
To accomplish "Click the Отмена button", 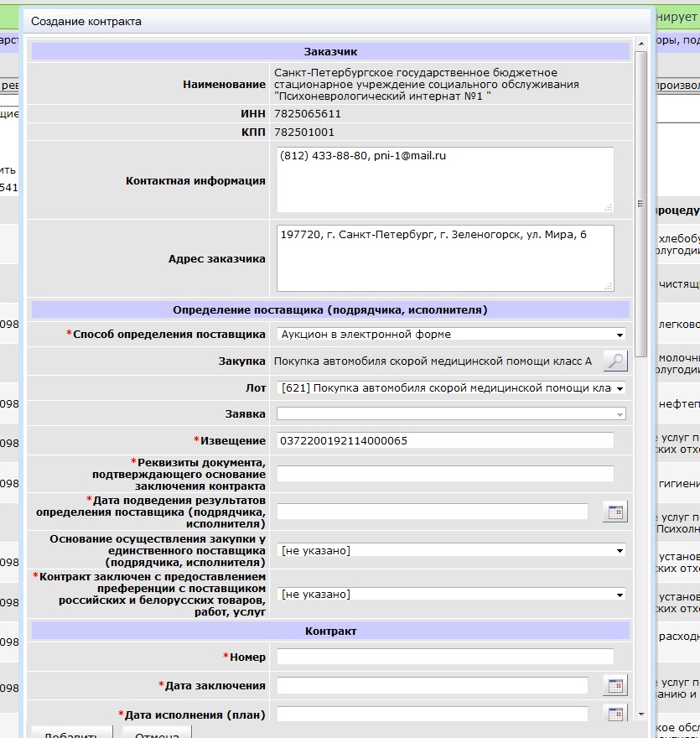I will [x=157, y=732].
